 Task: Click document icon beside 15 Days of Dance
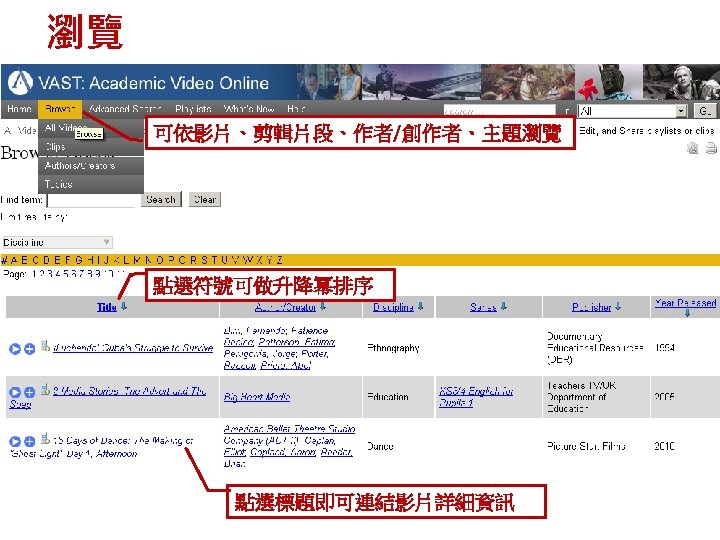pyautogui.click(x=45, y=439)
